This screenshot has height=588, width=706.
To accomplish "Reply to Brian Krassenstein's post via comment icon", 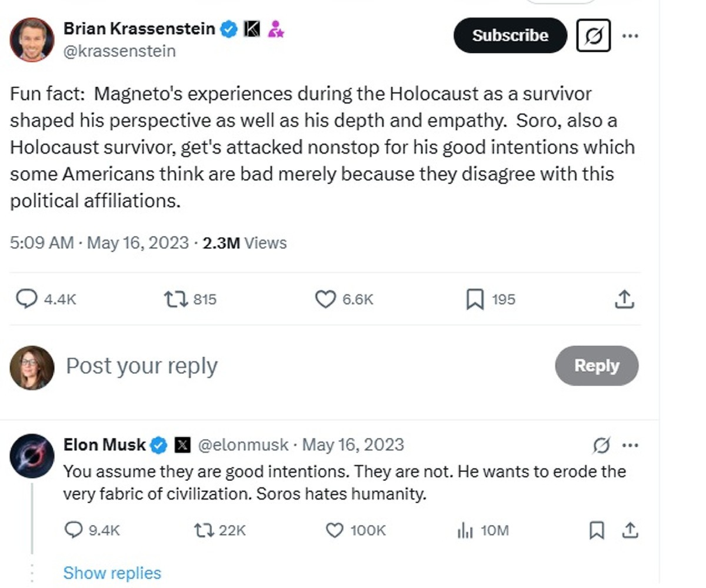I will tap(26, 300).
